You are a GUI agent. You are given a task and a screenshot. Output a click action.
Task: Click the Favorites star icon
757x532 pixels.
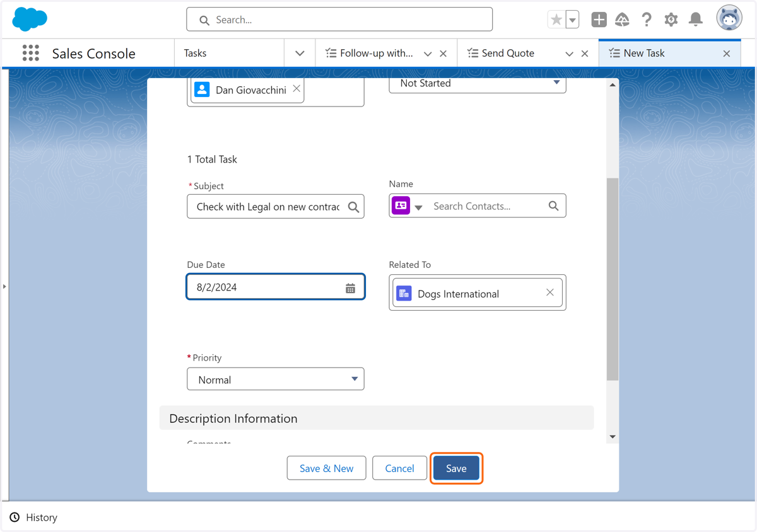[556, 20]
